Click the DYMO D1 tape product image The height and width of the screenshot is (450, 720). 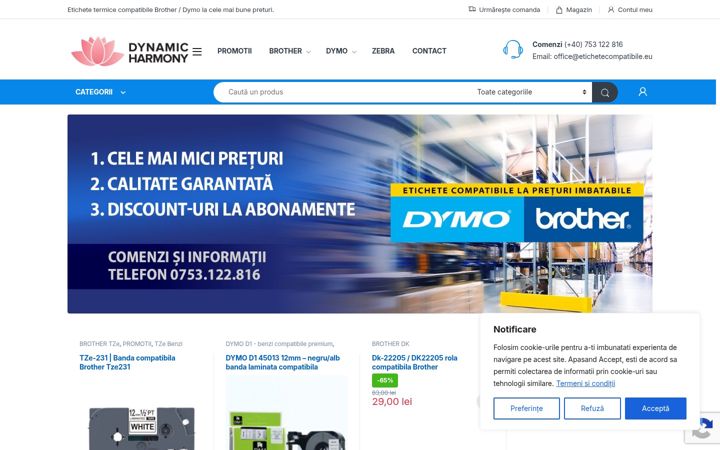286,413
